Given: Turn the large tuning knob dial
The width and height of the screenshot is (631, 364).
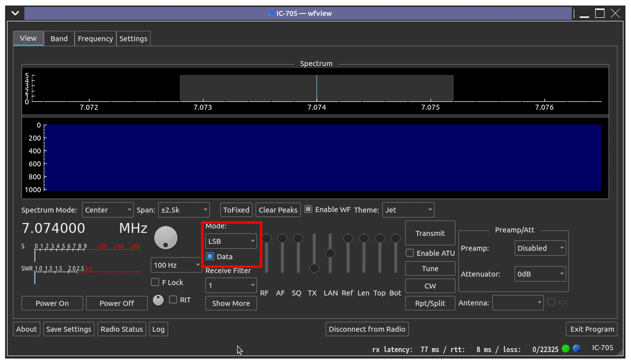Looking at the screenshot, I should pos(166,237).
